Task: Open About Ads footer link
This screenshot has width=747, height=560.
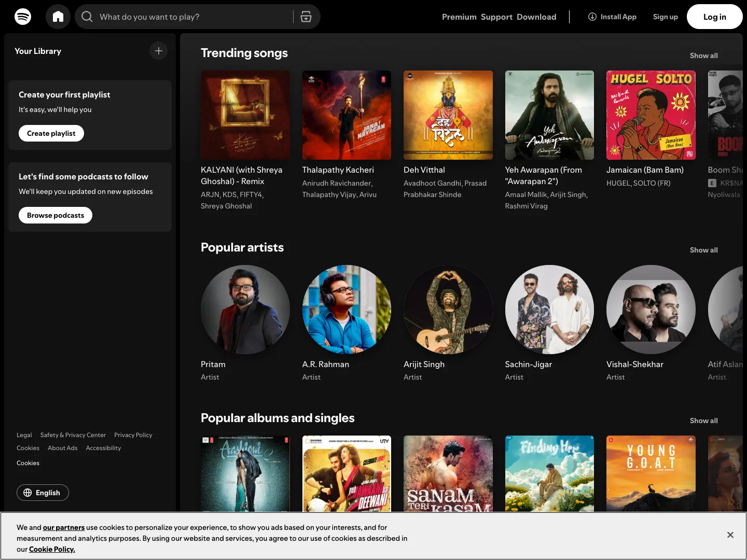Action: coord(63,448)
